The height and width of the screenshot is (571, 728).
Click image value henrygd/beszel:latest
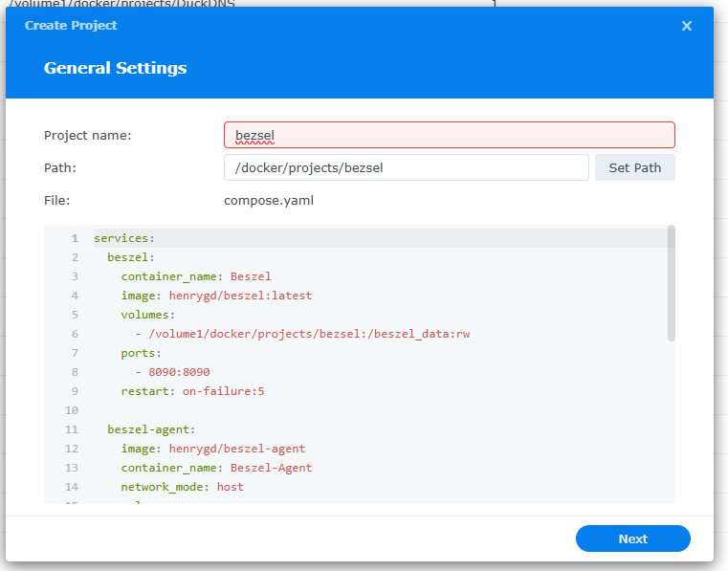click(240, 296)
